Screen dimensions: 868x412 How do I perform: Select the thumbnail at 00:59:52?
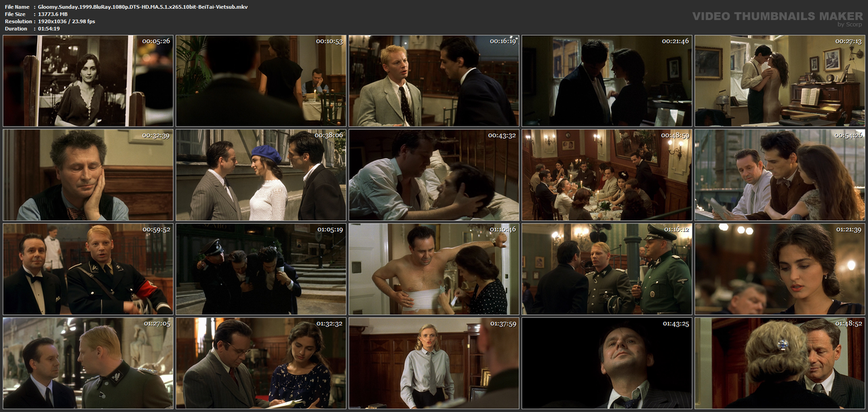coord(88,269)
